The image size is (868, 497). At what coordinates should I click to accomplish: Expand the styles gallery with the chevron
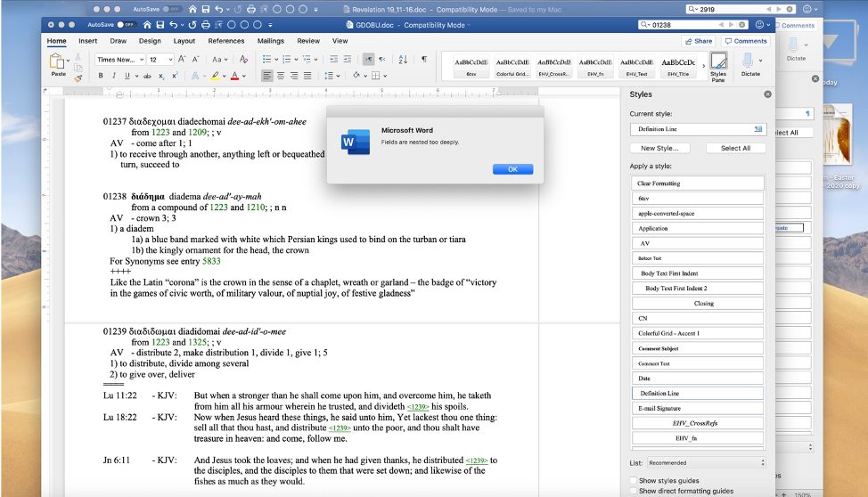pyautogui.click(x=704, y=66)
